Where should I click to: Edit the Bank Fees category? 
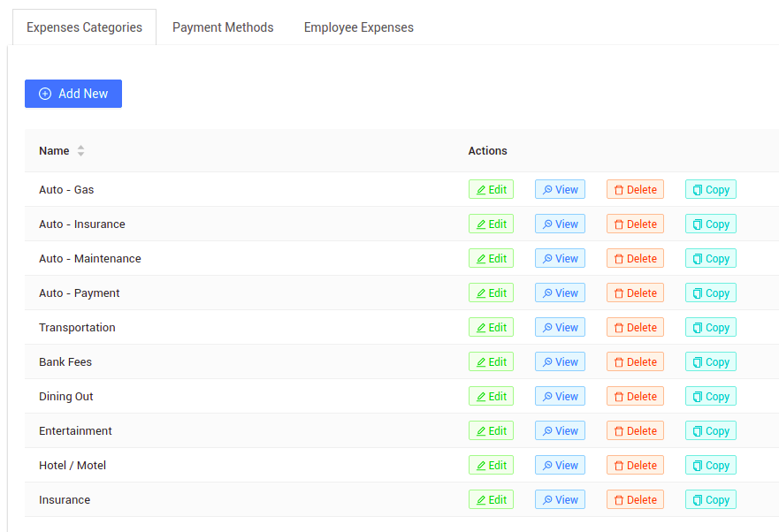(x=492, y=362)
